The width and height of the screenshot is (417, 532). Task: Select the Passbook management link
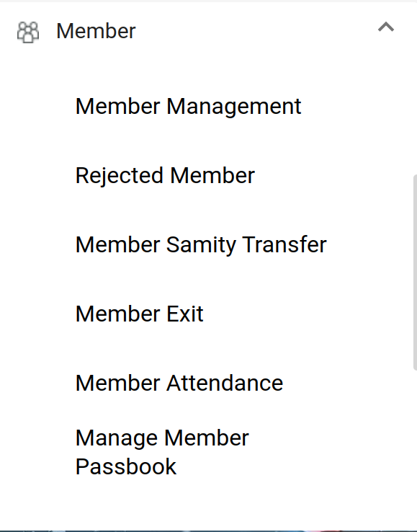(162, 452)
